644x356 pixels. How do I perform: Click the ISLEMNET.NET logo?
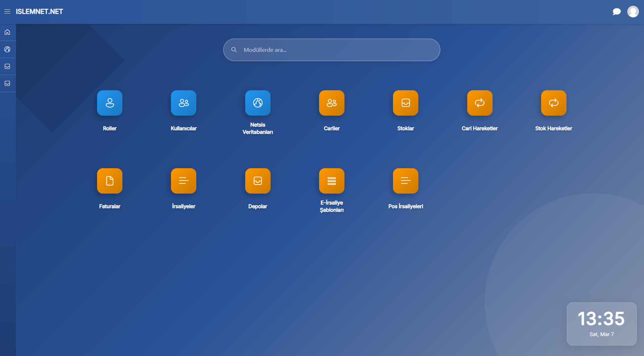[x=40, y=11]
